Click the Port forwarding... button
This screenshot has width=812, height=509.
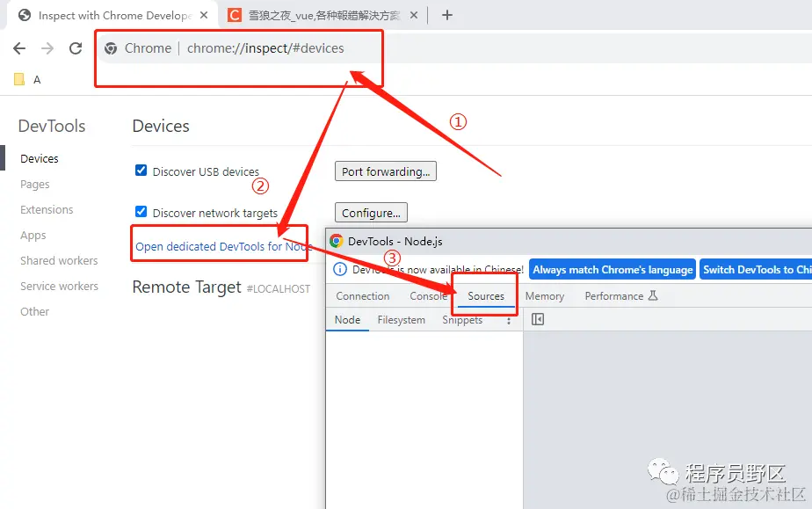pos(386,171)
